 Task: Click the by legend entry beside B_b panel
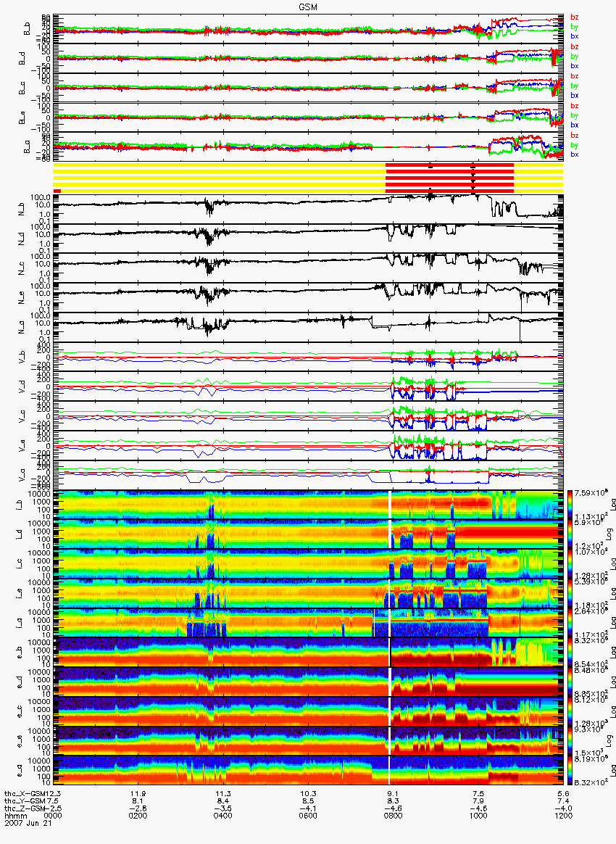pos(575,27)
